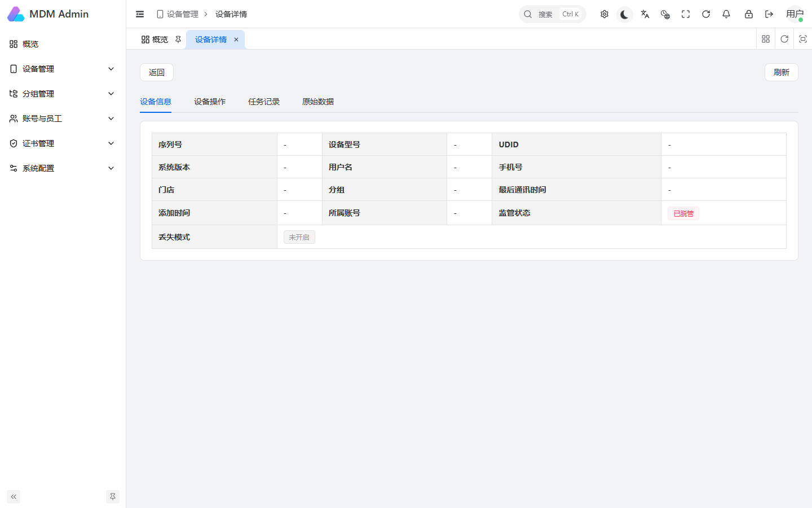Click the UDID label cell

pos(576,144)
